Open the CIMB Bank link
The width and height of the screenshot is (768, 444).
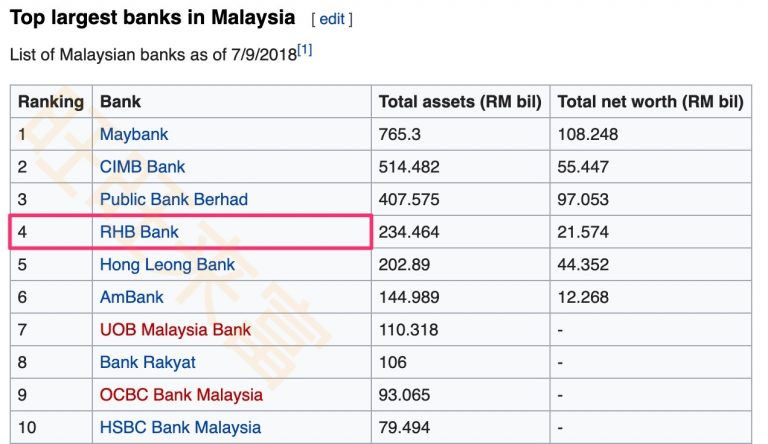coord(142,167)
